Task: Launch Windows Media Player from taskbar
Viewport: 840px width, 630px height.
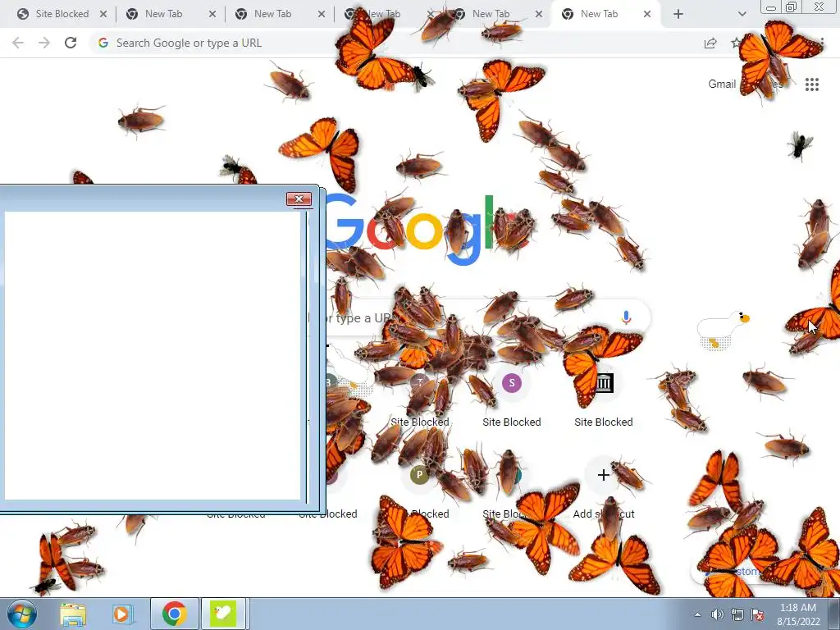Action: [x=122, y=614]
